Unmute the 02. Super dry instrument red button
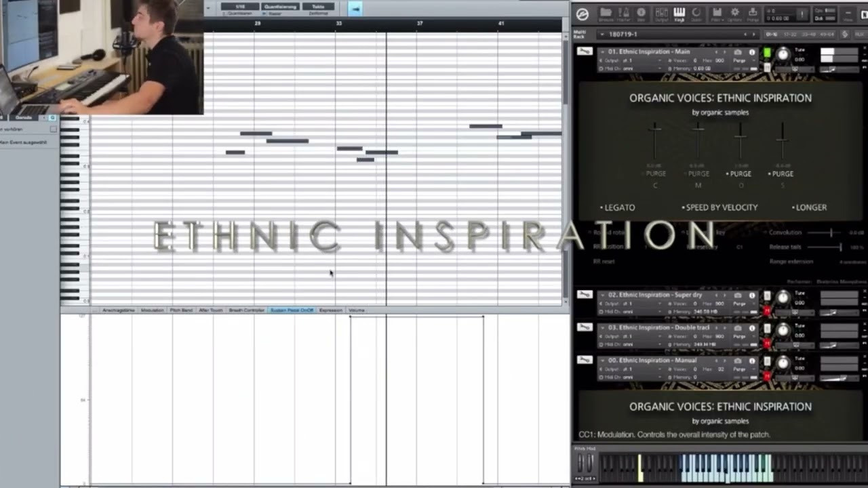Image resolution: width=868 pixels, height=488 pixels. point(767,310)
